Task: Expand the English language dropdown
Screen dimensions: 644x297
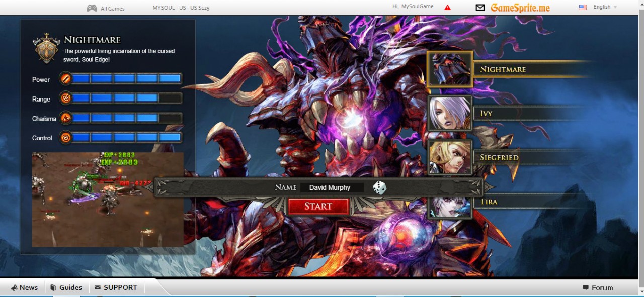Action: tap(605, 7)
